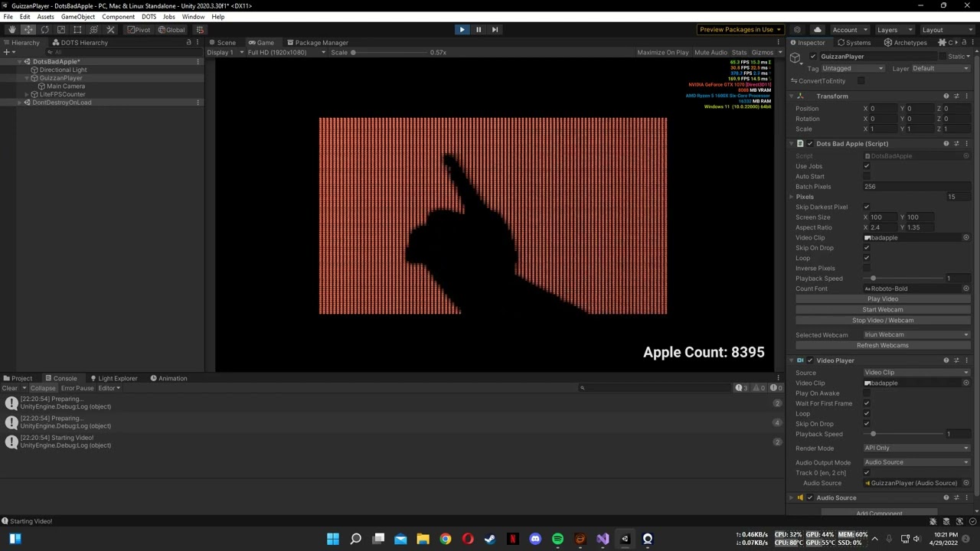Click the Batch Pixels input field
The image size is (980, 551).
(x=916, y=187)
